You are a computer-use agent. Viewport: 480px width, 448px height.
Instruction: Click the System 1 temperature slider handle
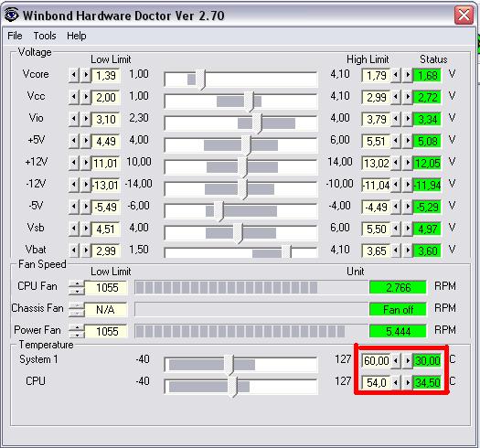click(x=229, y=365)
